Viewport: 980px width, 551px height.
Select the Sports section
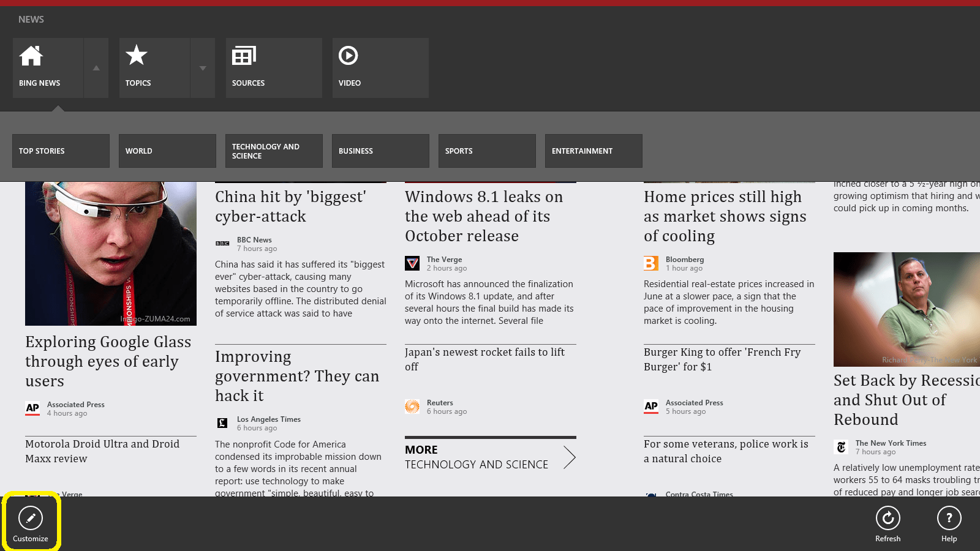(487, 151)
